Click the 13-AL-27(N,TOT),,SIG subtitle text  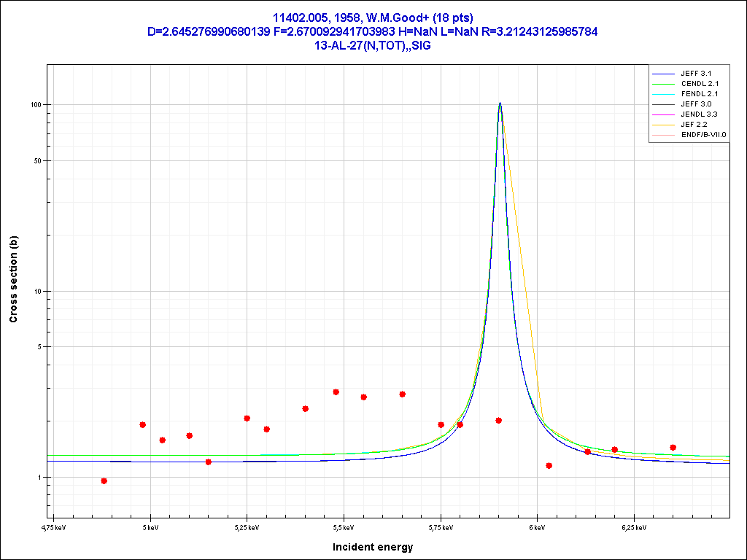coord(373,45)
